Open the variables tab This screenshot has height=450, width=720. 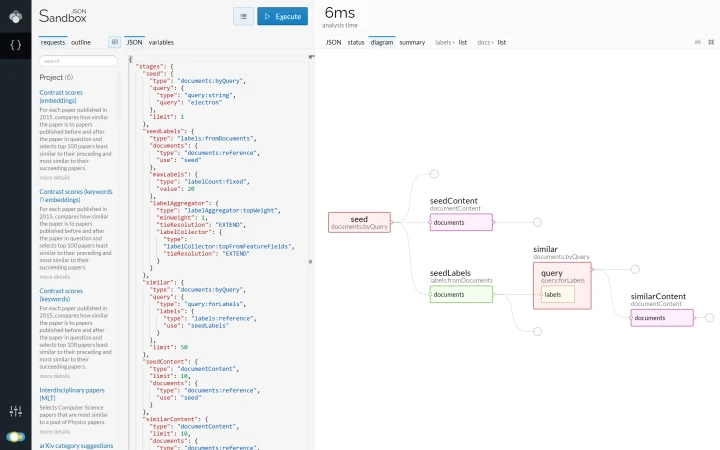(x=161, y=42)
